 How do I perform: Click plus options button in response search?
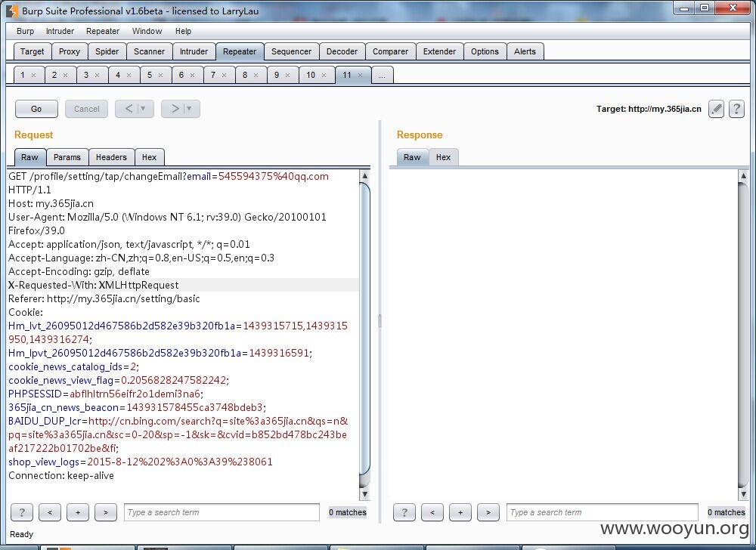pos(460,512)
